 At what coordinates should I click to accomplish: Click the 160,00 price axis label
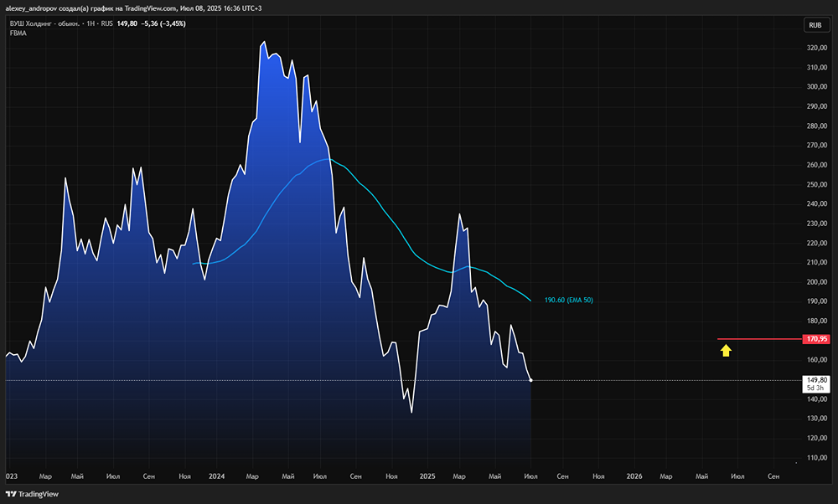[816, 360]
